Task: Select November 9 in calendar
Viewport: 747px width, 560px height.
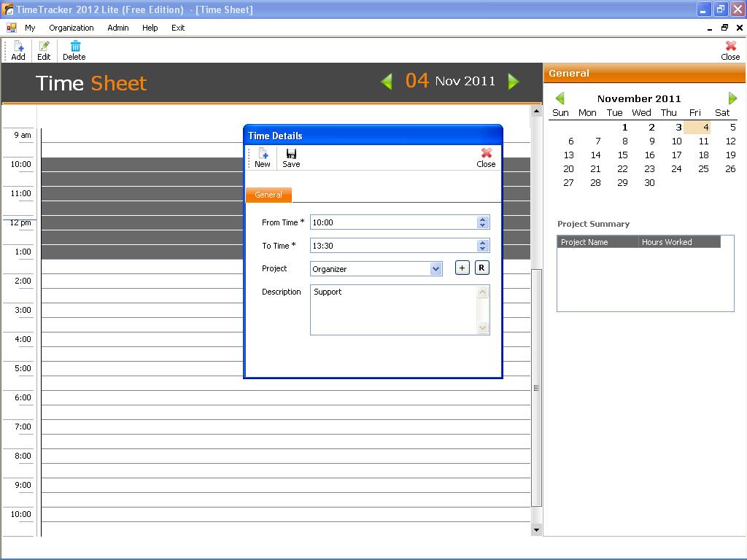Action: (x=651, y=141)
